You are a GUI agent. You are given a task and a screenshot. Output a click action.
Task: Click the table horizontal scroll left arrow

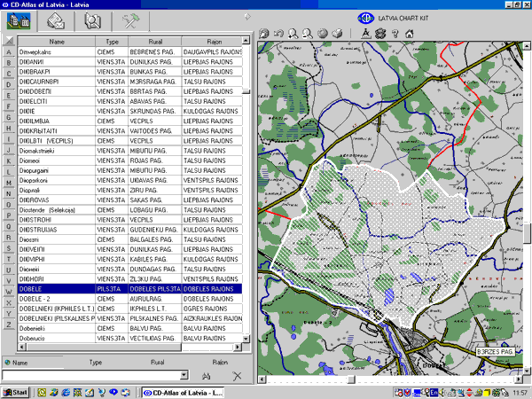tap(21, 347)
